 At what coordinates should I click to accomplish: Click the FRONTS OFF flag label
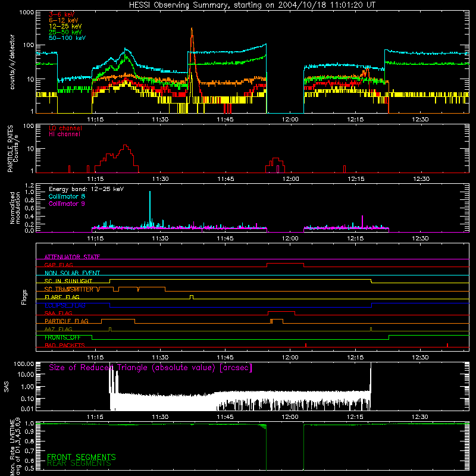[62, 337]
